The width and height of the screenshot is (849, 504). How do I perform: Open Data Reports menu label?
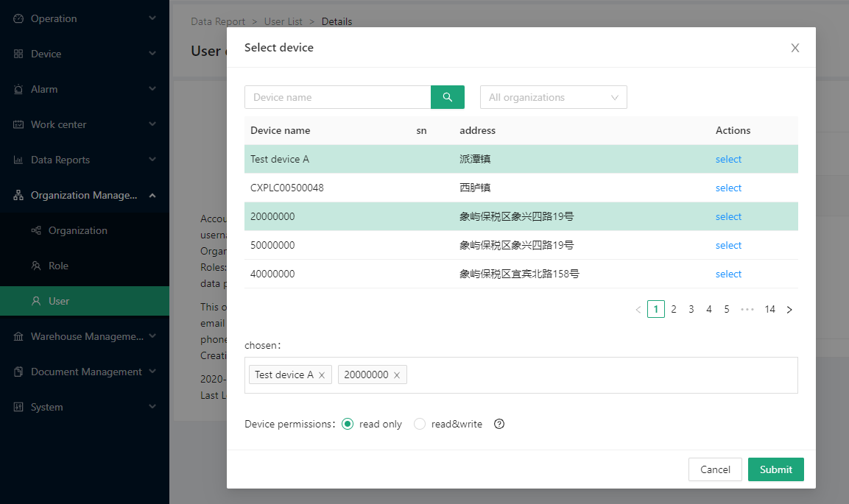coord(60,160)
